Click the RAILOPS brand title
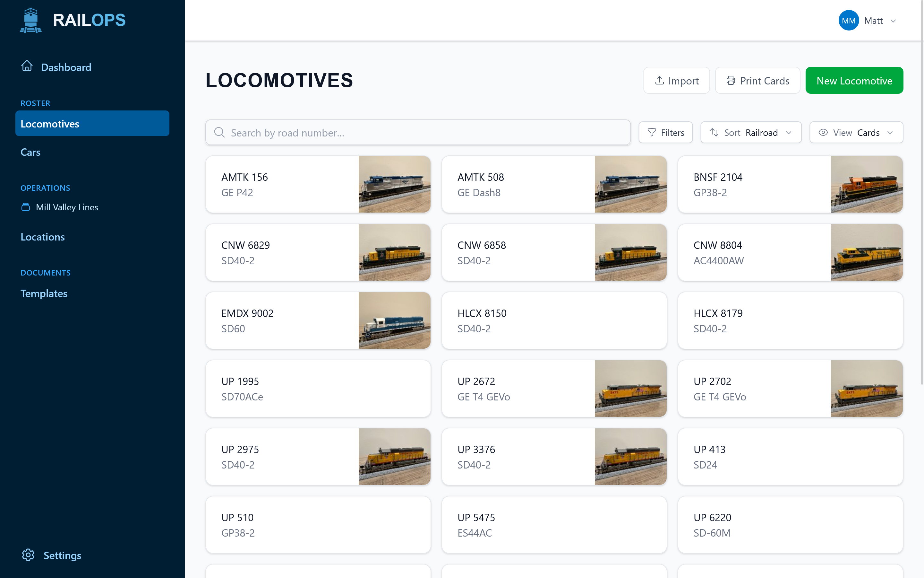This screenshot has height=578, width=924. pos(89,20)
